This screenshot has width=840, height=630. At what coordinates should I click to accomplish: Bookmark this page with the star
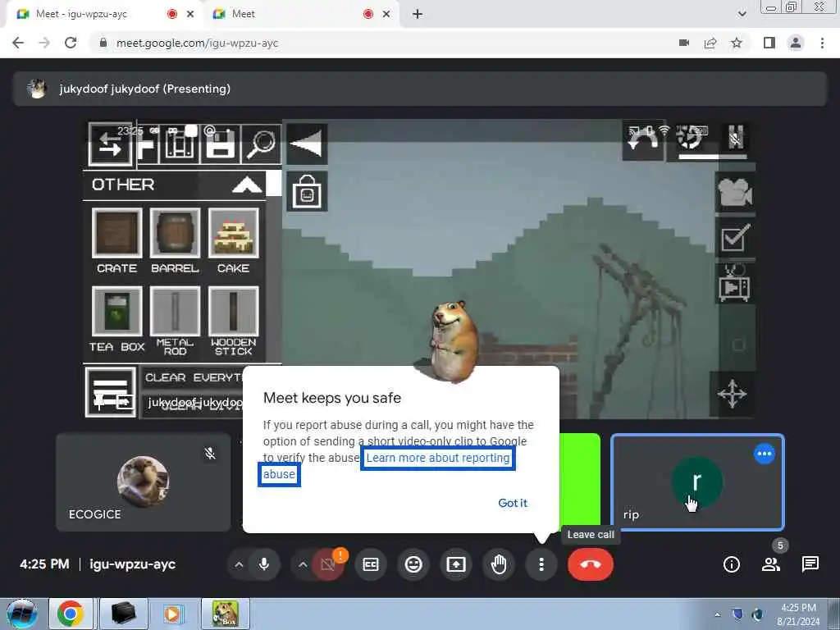[x=737, y=43]
